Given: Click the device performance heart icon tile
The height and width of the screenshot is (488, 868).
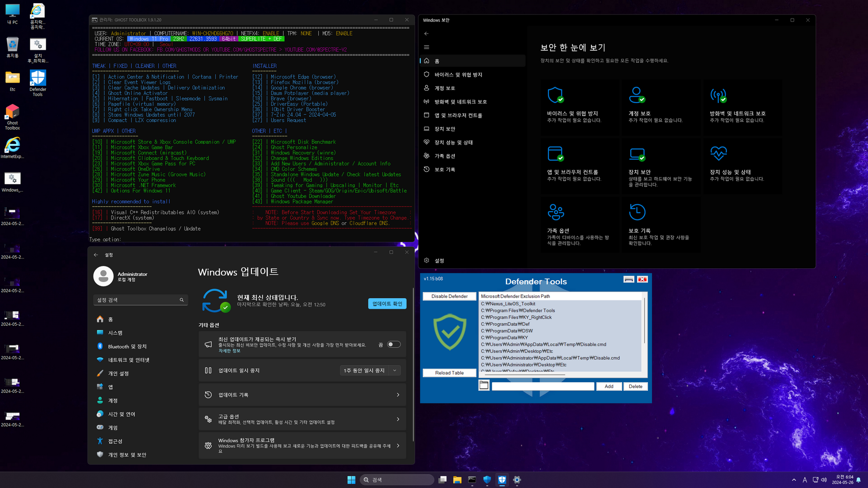Looking at the screenshot, I should (718, 154).
